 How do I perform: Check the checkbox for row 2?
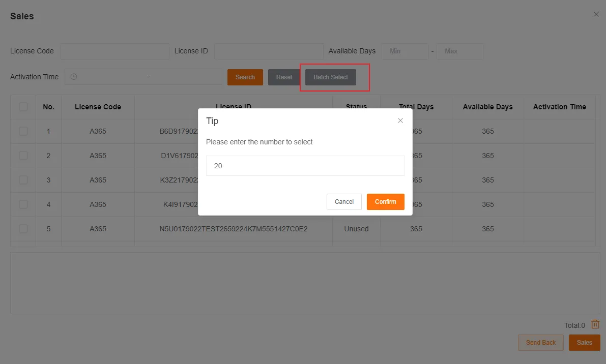coord(23,156)
